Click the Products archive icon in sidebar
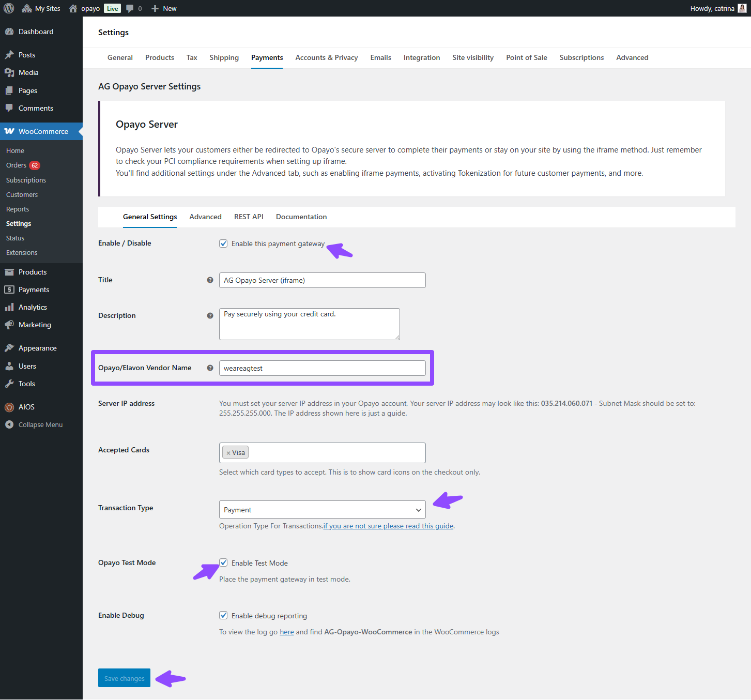Viewport: 751px width, 700px height. point(9,272)
